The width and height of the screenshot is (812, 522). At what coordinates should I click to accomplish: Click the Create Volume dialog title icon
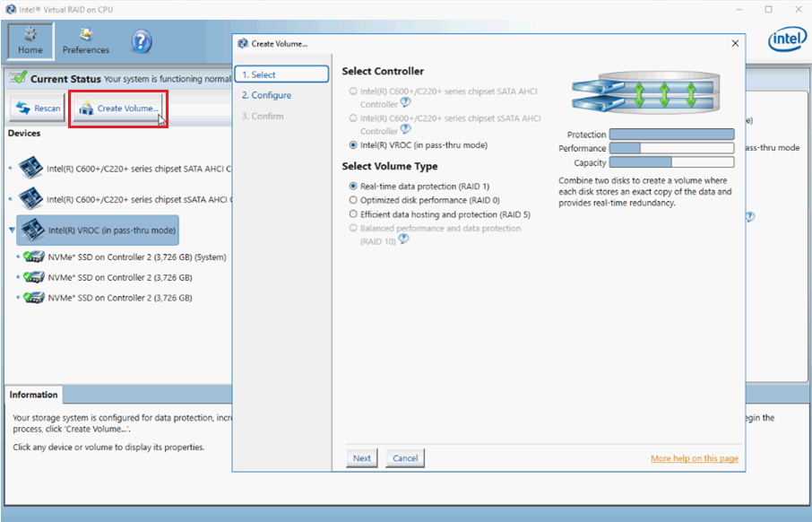pyautogui.click(x=242, y=44)
